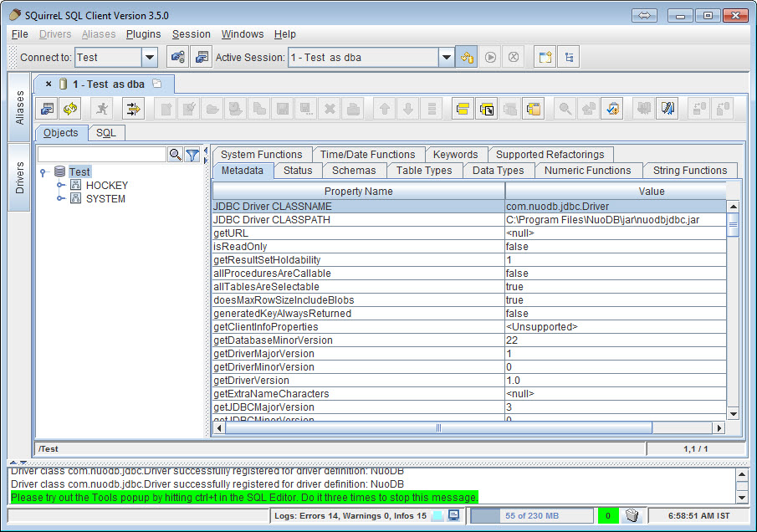Click the small window icon on the session tab
This screenshot has width=757, height=532.
coord(157,84)
